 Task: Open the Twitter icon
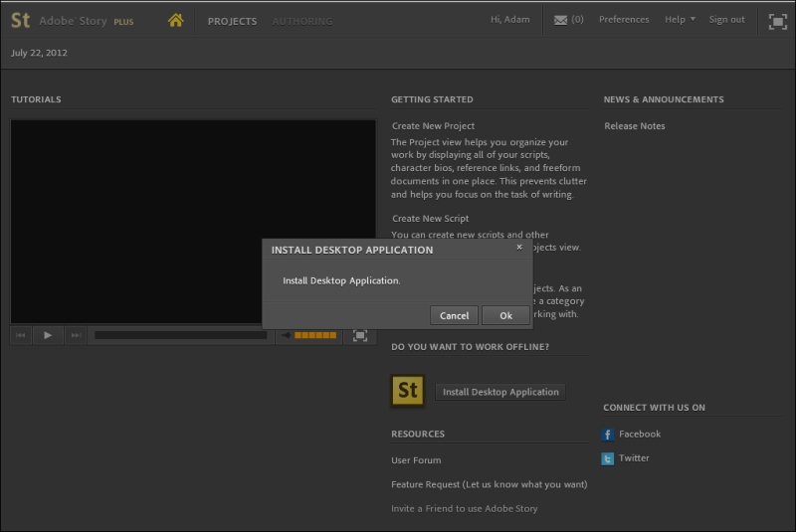tap(608, 459)
